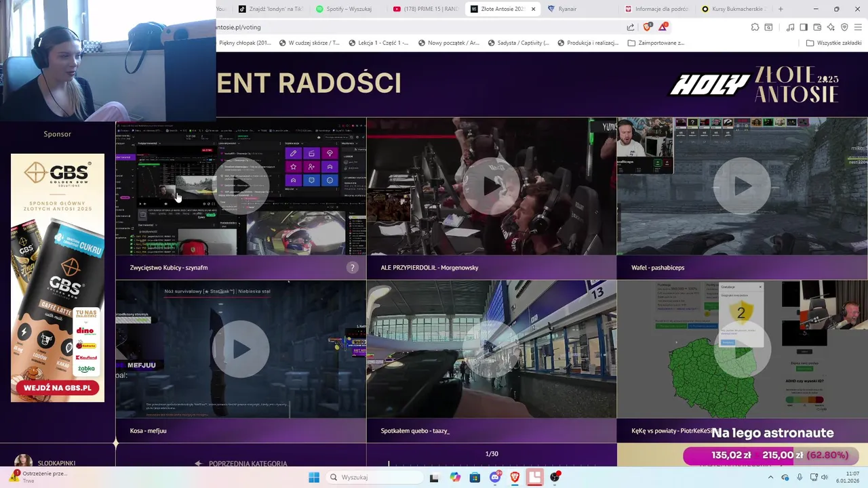Click WEJDŹ NA GBS.PL sponsor button
This screenshot has width=868, height=488.
(58, 388)
